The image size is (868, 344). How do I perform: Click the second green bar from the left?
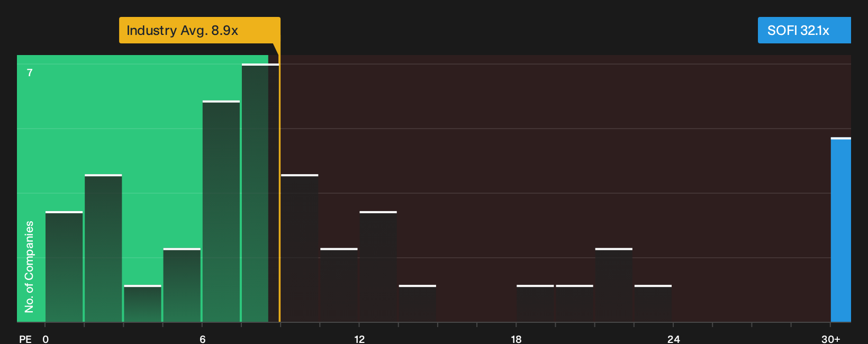tap(103, 248)
